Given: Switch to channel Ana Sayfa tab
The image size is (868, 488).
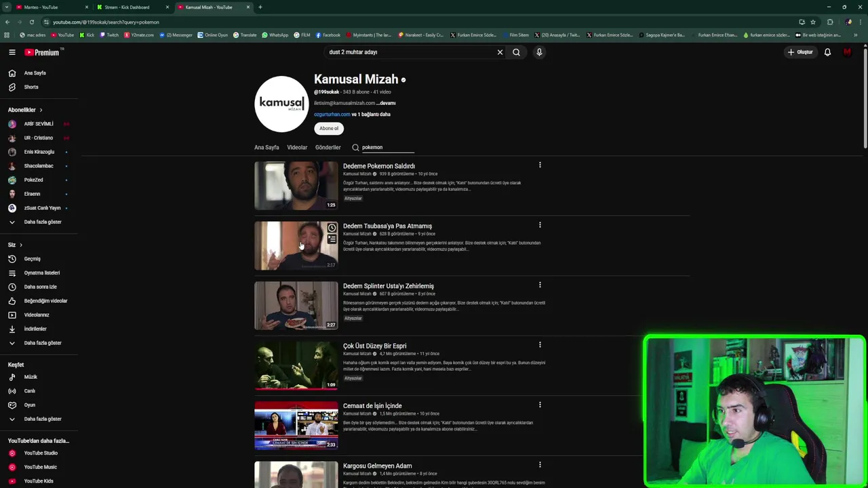Looking at the screenshot, I should pos(267,147).
